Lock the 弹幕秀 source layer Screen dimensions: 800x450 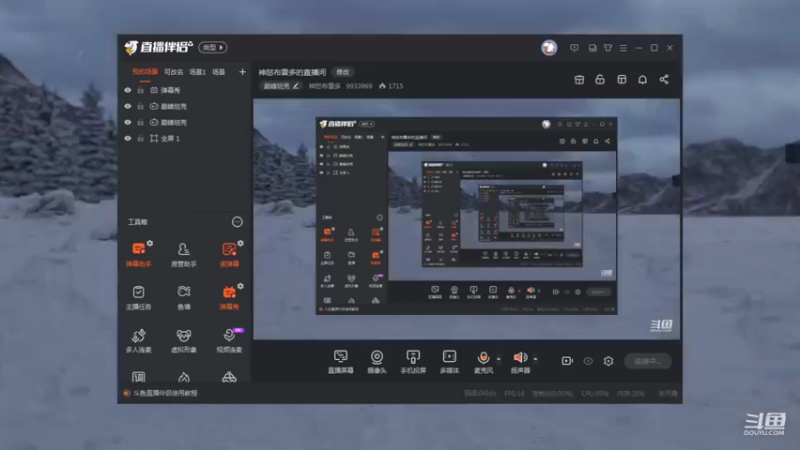[x=140, y=90]
